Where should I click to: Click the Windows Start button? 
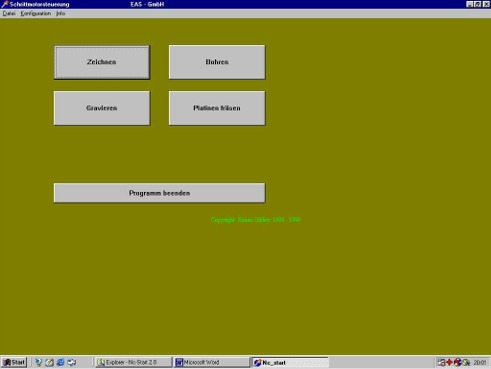click(14, 362)
